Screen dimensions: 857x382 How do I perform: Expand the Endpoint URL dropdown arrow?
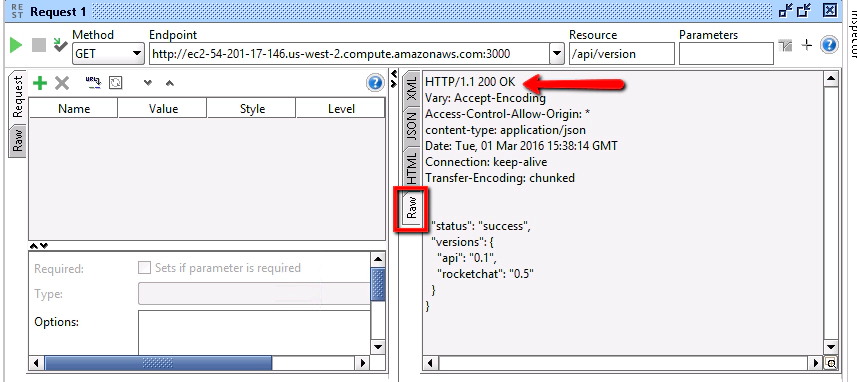coord(556,54)
